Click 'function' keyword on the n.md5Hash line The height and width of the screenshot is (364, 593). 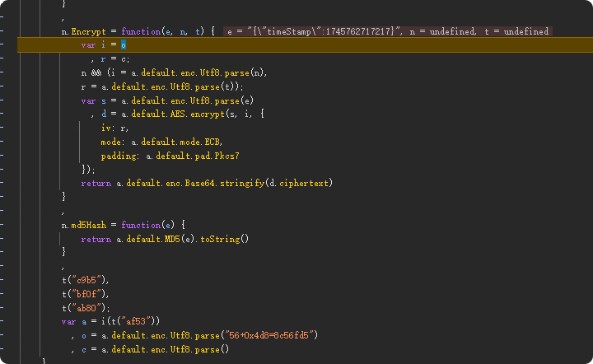(x=141, y=226)
